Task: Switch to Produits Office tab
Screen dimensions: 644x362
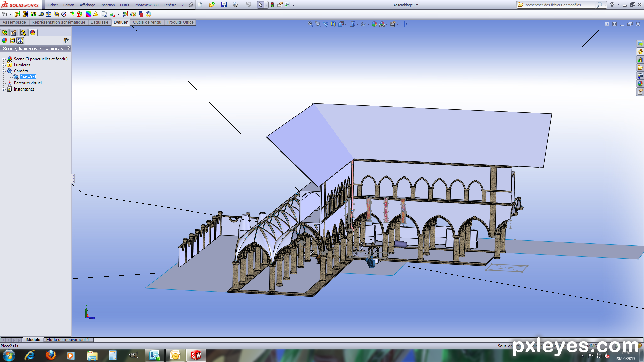Action: 180,22
